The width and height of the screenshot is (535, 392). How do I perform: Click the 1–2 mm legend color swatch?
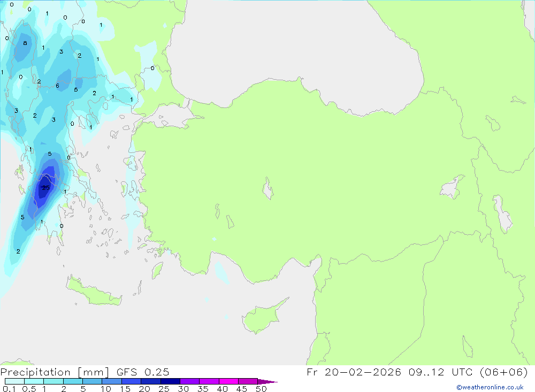click(53, 381)
